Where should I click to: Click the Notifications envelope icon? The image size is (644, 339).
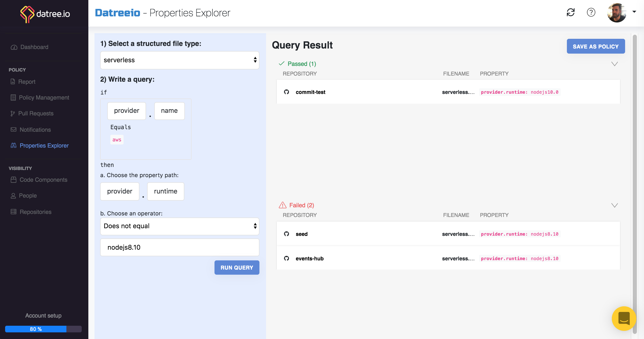coord(14,129)
